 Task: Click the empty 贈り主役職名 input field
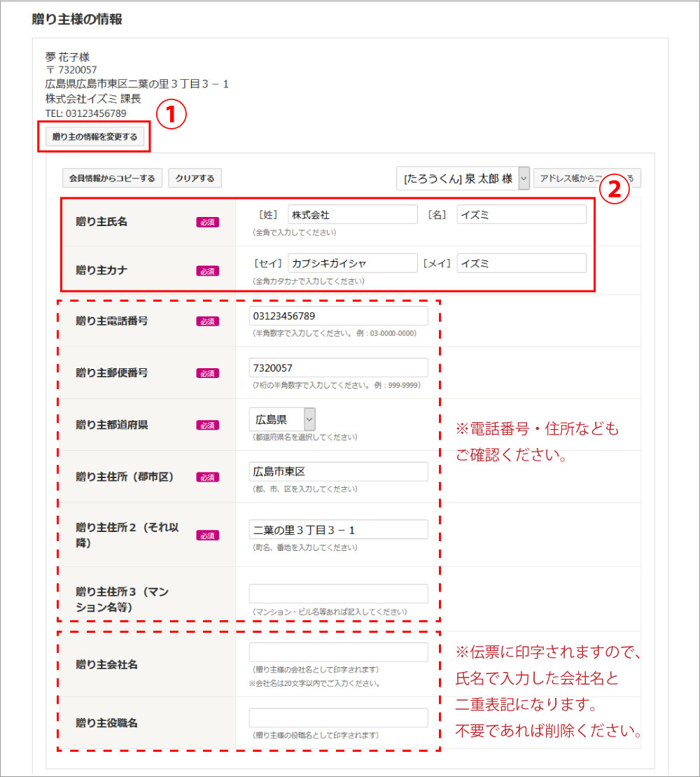point(338,717)
